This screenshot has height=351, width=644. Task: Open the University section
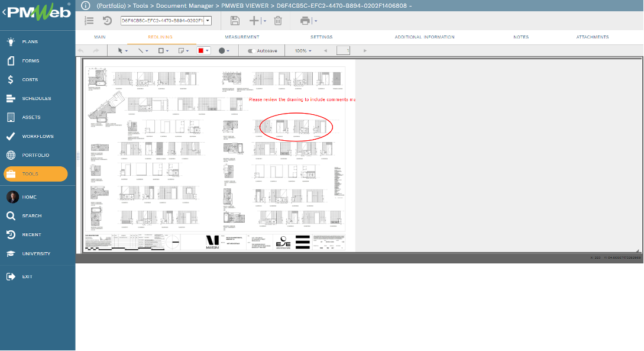[x=36, y=253]
